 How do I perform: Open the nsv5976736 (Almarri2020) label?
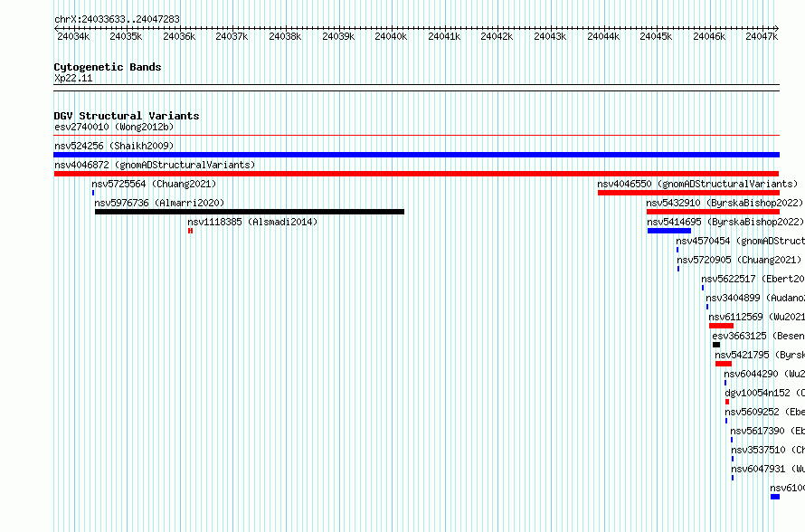coord(160,203)
